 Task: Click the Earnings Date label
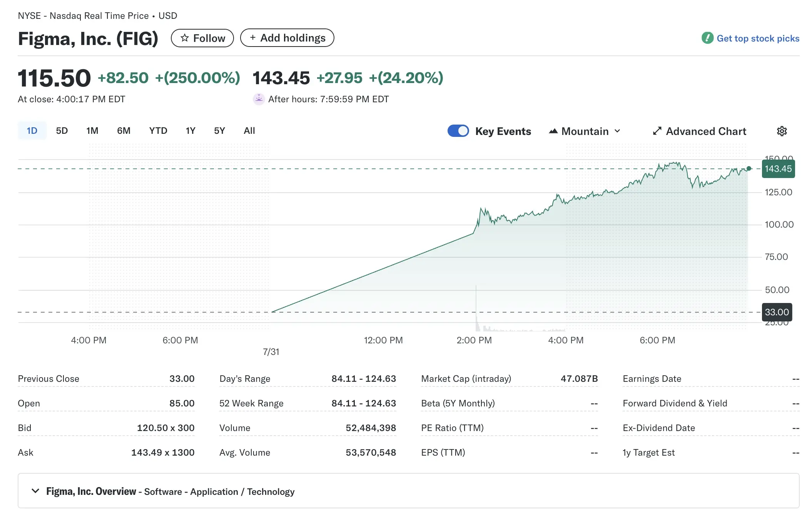click(652, 378)
